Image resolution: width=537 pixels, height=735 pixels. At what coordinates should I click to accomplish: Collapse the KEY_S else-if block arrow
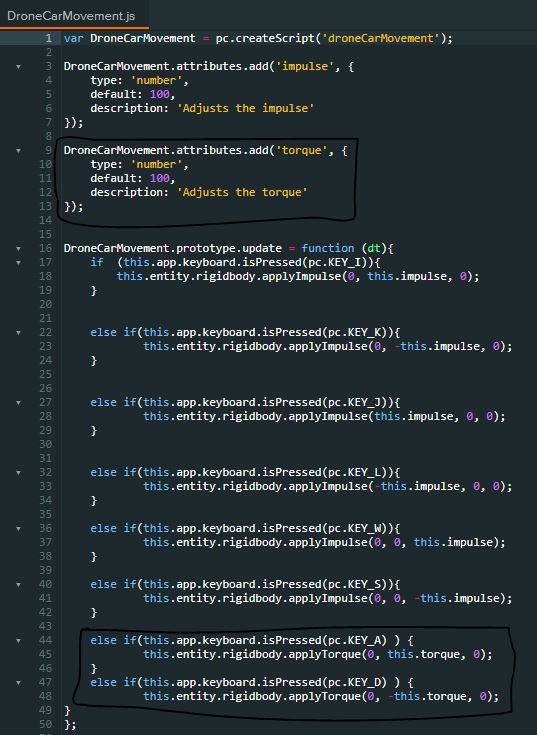point(18,585)
